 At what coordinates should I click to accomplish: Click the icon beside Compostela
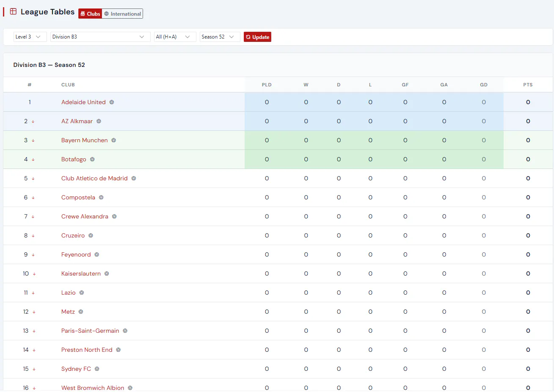(x=101, y=197)
